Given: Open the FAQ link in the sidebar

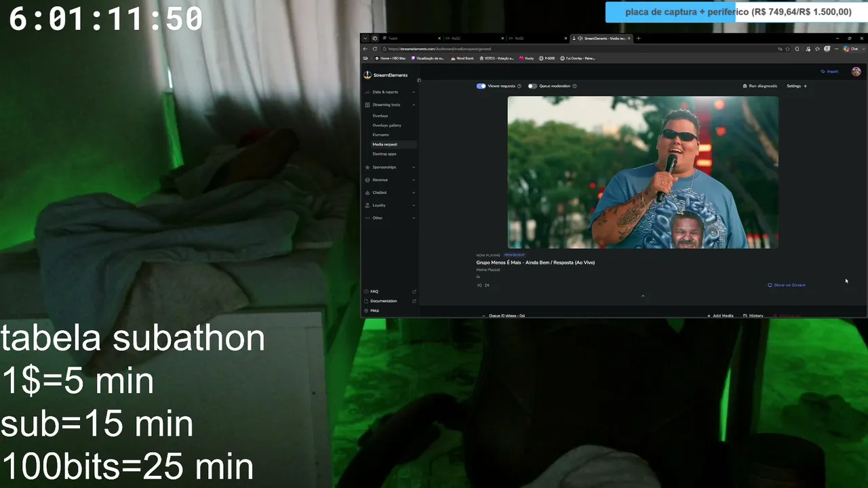Looking at the screenshot, I should (x=374, y=291).
